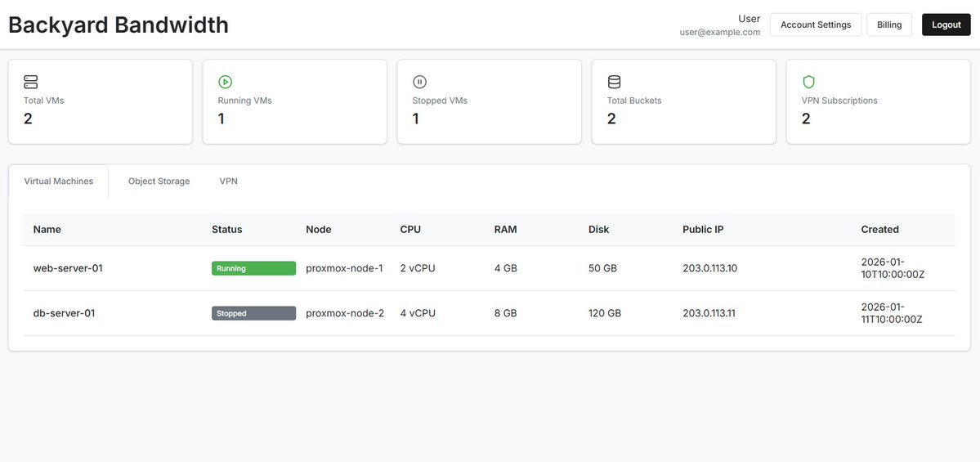This screenshot has height=462, width=980.
Task: Switch to the VPN tab
Action: [228, 182]
